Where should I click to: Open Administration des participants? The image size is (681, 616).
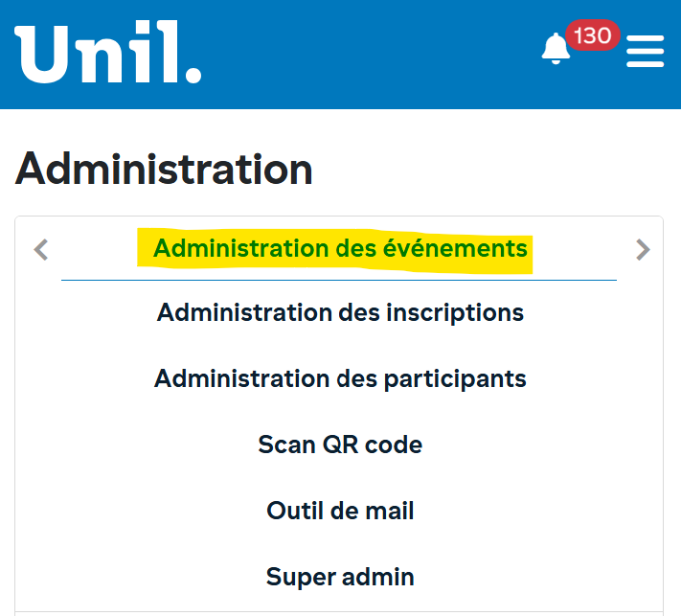(x=340, y=378)
